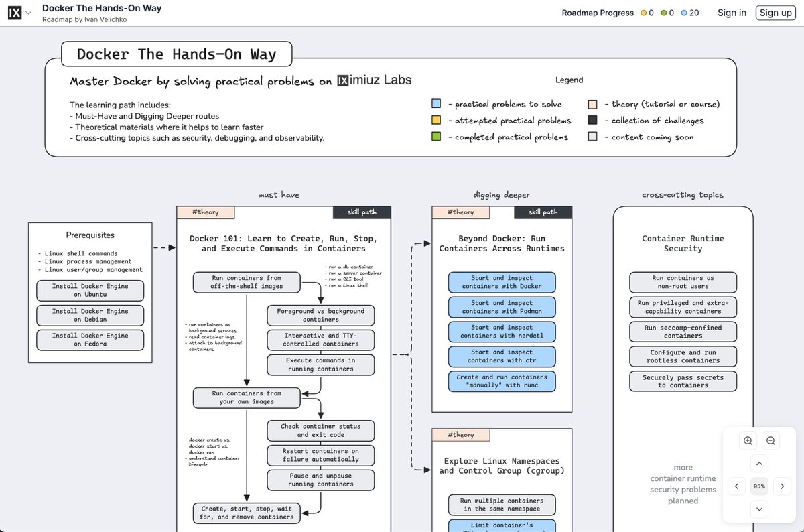Pan the roadmap left with the left arrow
Image resolution: width=804 pixels, height=532 pixels.
pos(736,486)
